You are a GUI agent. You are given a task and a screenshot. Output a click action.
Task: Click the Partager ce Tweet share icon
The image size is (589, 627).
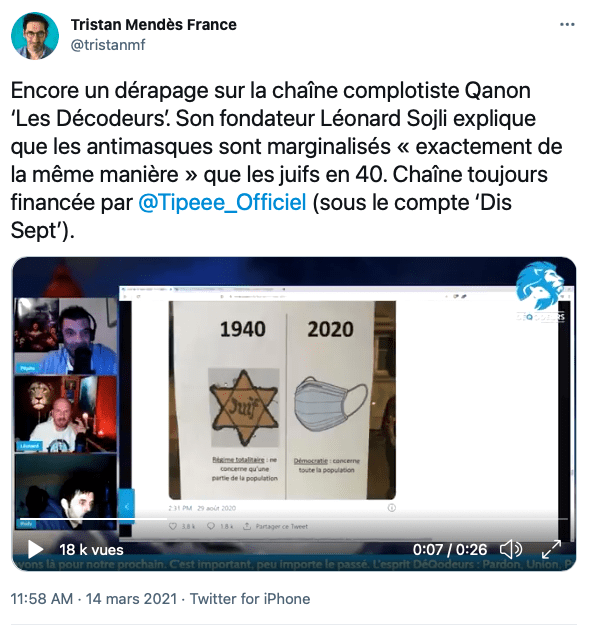(x=247, y=526)
